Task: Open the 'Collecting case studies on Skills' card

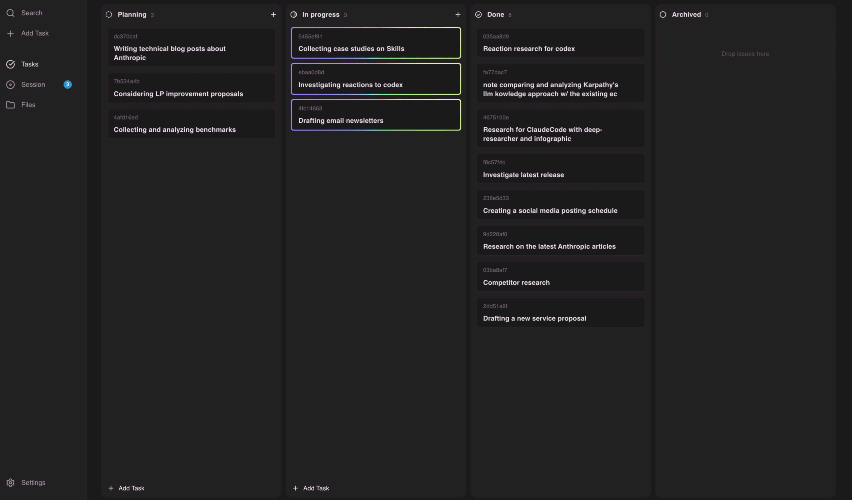Action: (x=376, y=43)
